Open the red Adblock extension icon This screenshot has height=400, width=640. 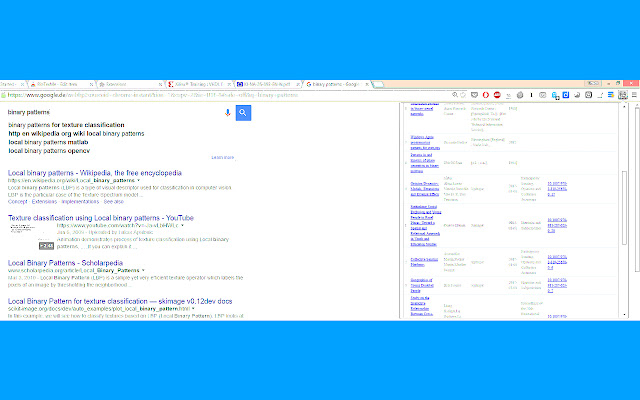(497, 95)
